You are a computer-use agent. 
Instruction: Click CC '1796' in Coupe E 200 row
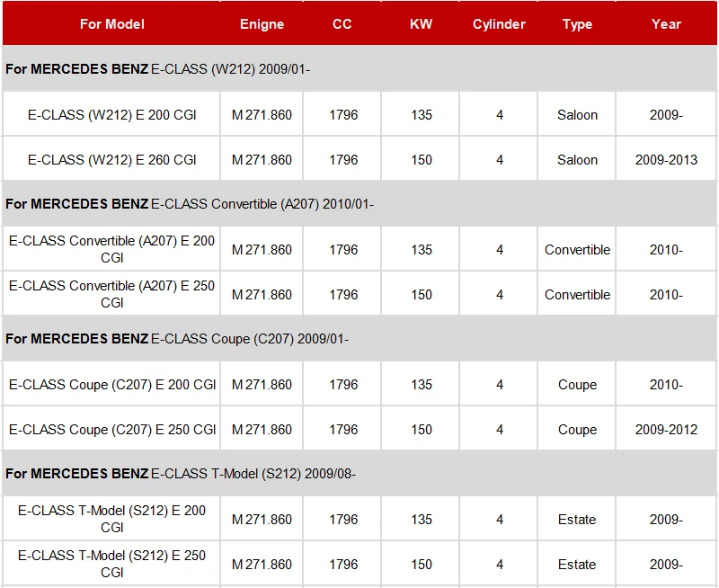pyautogui.click(x=343, y=384)
